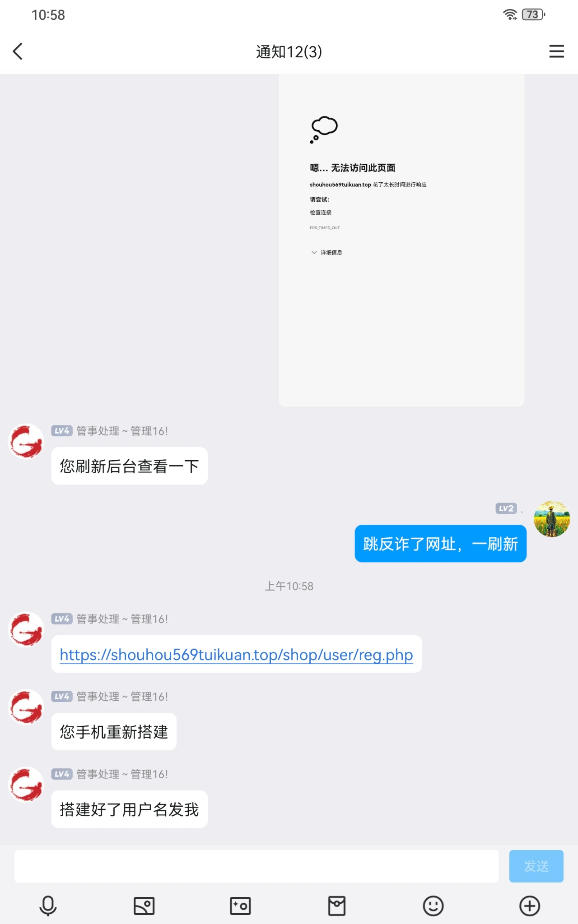
Task: Tap the 您手机重新搭建 message bubble
Action: [114, 732]
